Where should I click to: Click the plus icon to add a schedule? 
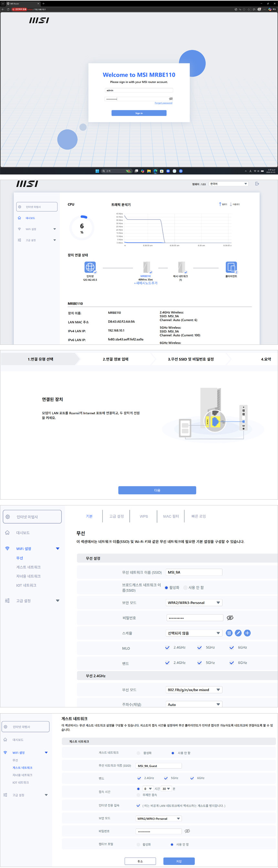click(247, 633)
